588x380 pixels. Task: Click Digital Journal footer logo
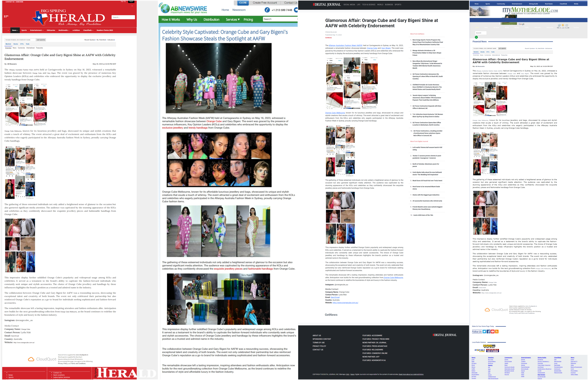point(444,335)
